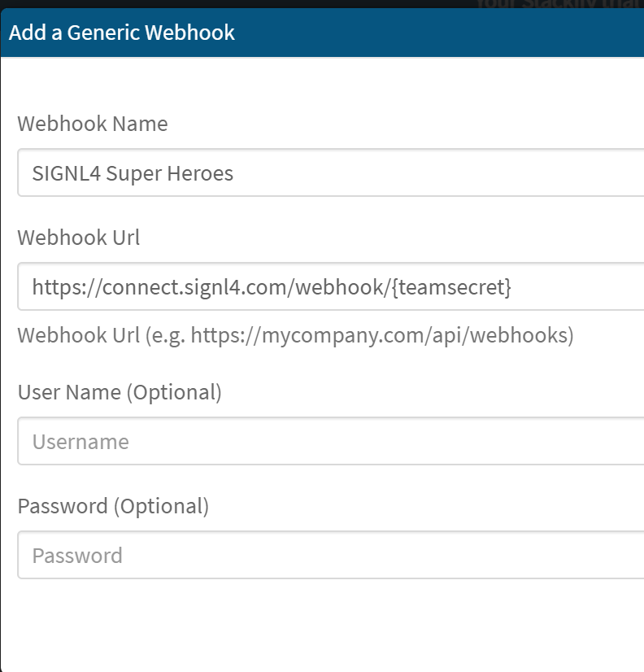Click the "Webhook Name" field label

(x=93, y=124)
